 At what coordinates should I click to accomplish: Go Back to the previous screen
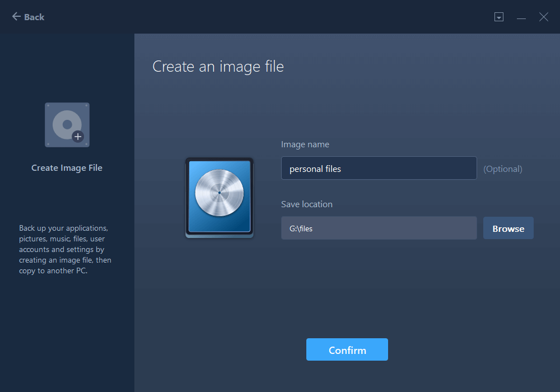[27, 17]
